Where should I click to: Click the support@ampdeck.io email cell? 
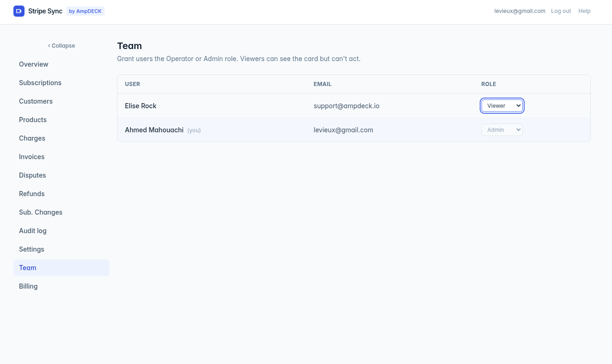pos(346,106)
